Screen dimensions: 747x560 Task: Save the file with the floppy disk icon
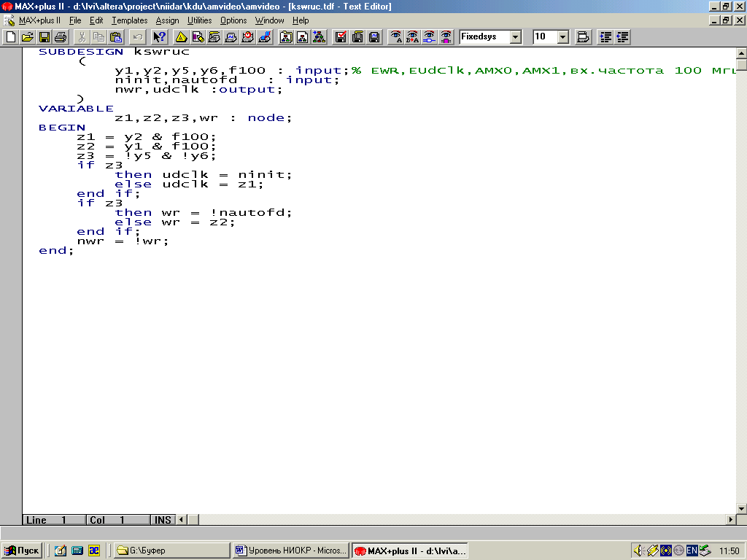click(x=44, y=36)
